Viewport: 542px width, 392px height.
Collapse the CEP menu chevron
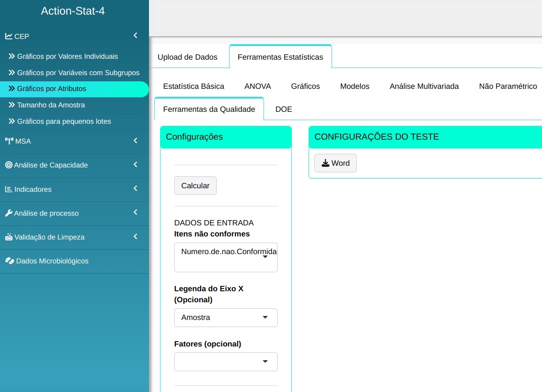[x=135, y=35]
